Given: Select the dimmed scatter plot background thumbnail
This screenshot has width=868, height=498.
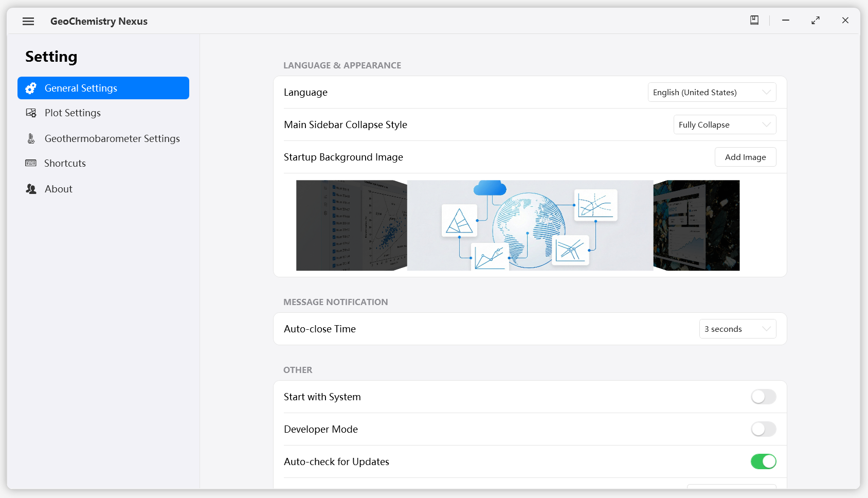Looking at the screenshot, I should (351, 225).
